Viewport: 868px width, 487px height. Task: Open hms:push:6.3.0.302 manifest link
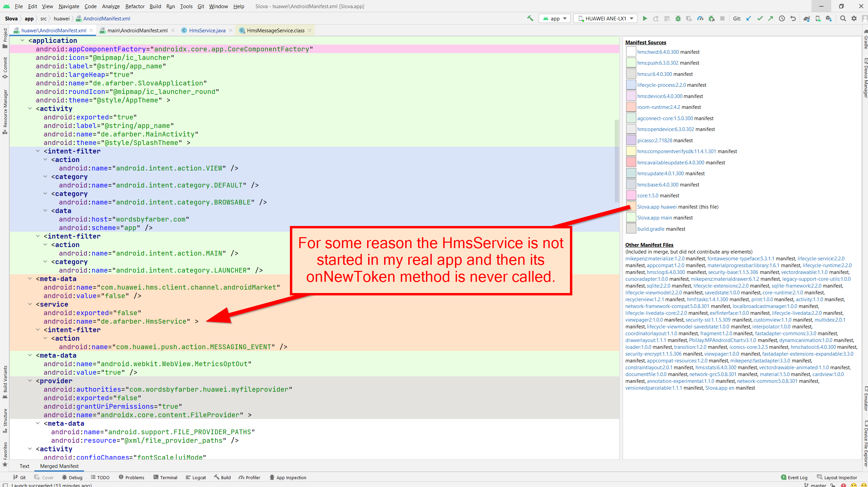tap(658, 63)
